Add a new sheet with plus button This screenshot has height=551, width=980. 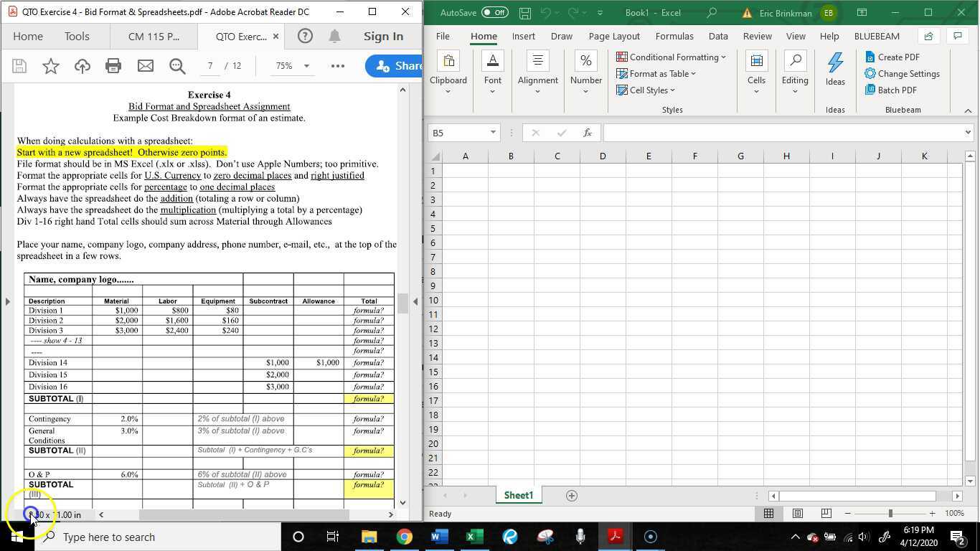[572, 496]
